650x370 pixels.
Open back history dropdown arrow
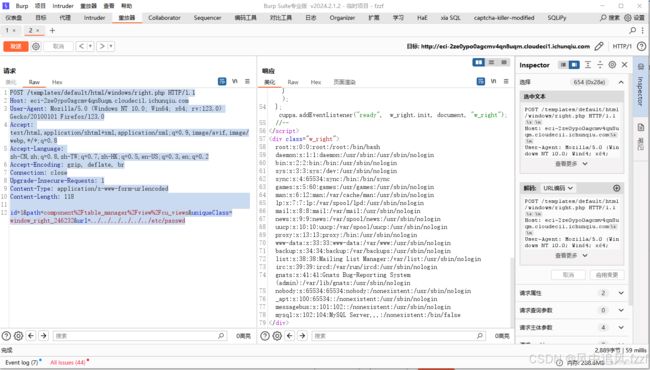pos(90,46)
